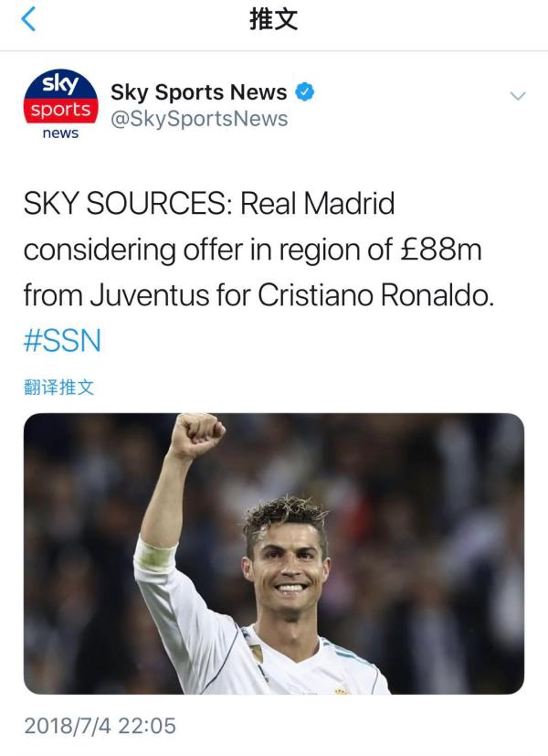Tap the 'news' label beneath the logo
The image size is (548, 756).
tap(60, 133)
